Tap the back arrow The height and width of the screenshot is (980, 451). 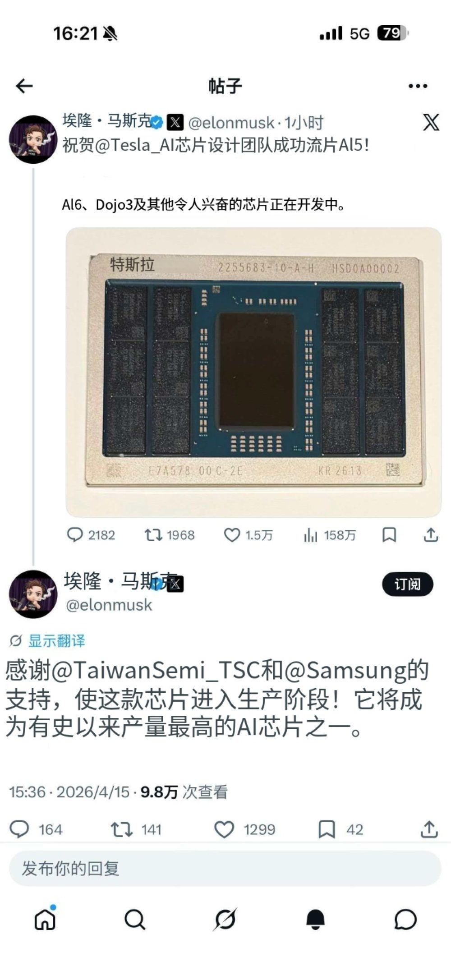coord(24,86)
